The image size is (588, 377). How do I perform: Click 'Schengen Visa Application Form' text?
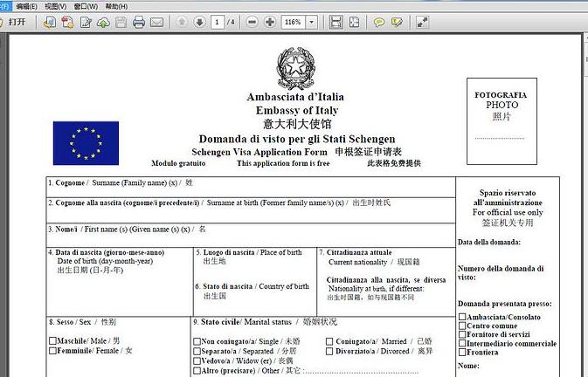(x=259, y=152)
